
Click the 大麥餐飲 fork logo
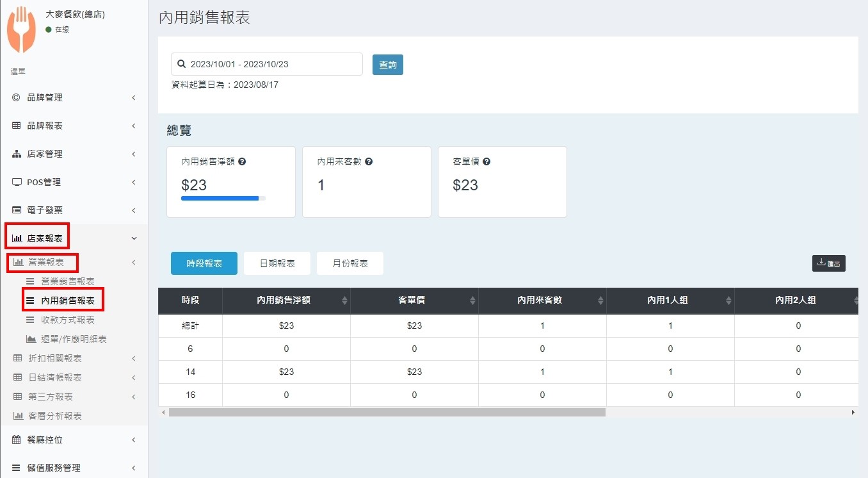[x=21, y=29]
